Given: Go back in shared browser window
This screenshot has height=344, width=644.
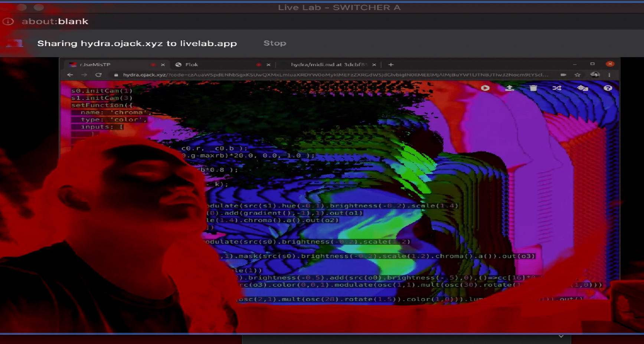Looking at the screenshot, I should click(x=70, y=75).
